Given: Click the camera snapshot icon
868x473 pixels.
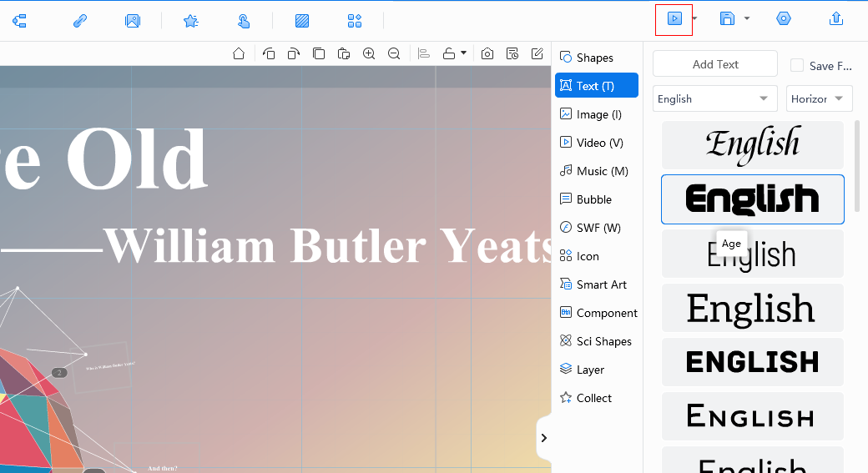Looking at the screenshot, I should [x=487, y=53].
